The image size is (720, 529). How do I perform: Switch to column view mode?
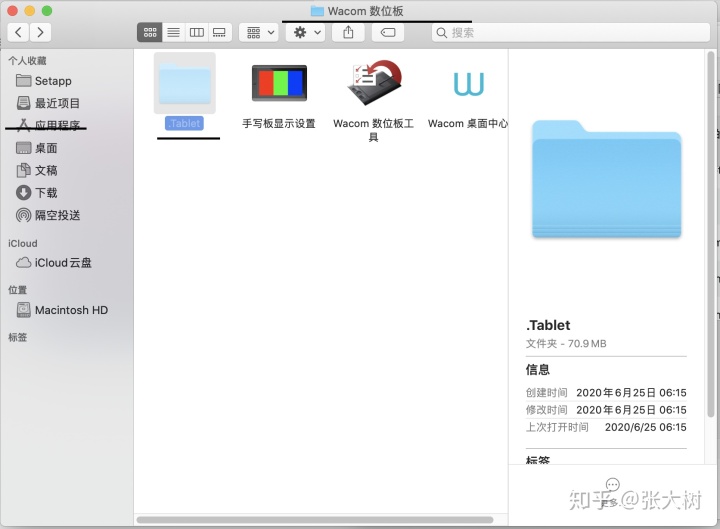197,32
